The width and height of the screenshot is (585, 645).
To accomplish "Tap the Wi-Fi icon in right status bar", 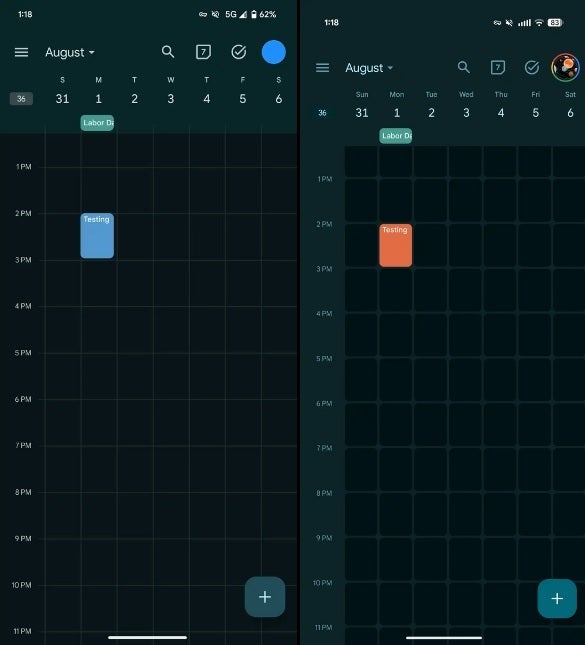I will coord(539,23).
